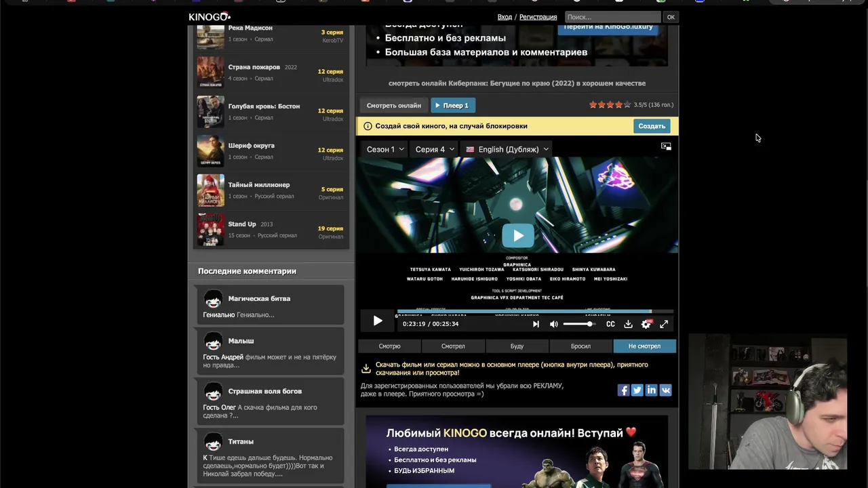This screenshot has width=868, height=488.
Task: Open the Сезон 1 dropdown
Action: [x=385, y=149]
